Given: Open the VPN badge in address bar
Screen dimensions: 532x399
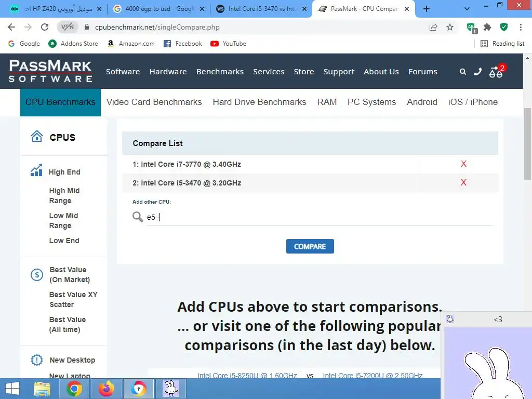Looking at the screenshot, I should [68, 27].
